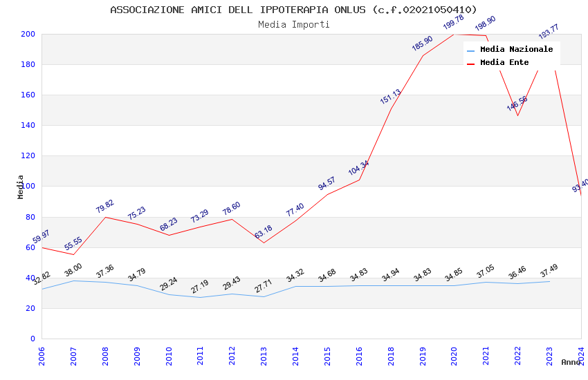Viewport: 588px width, 380px height.
Task: Click the 2006 year axis label
Action: [x=42, y=356]
